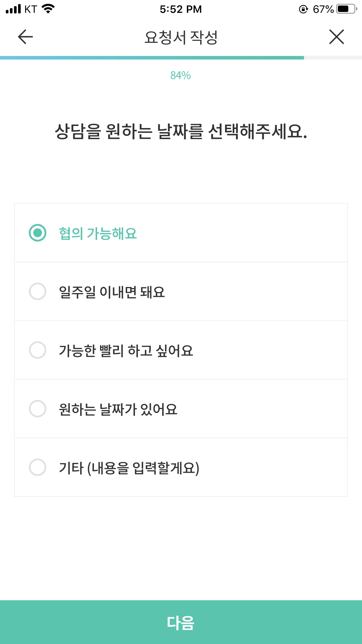Tap the 5:52 PM clock

pos(181,9)
